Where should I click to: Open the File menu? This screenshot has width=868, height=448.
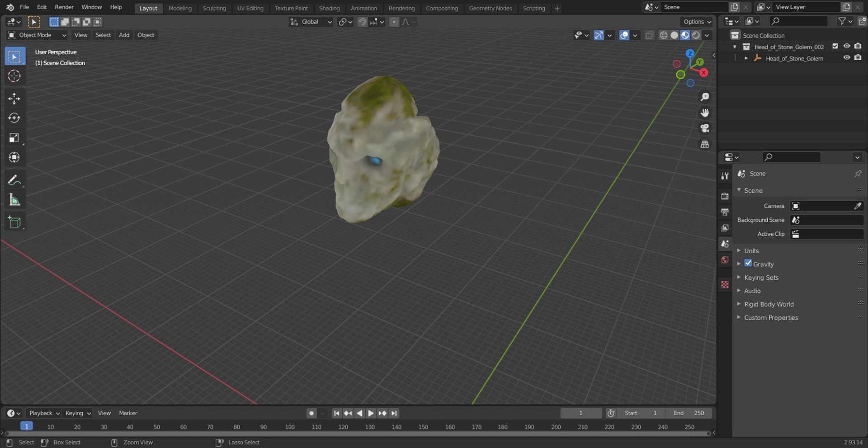point(24,7)
